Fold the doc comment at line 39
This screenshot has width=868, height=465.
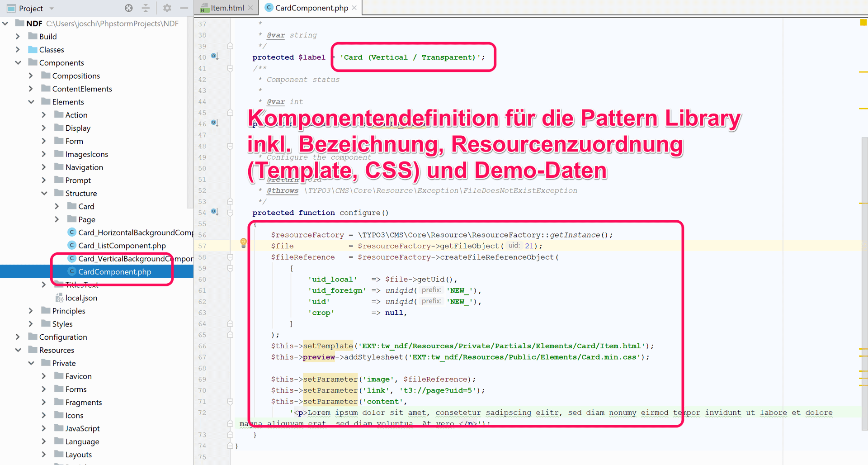(230, 46)
